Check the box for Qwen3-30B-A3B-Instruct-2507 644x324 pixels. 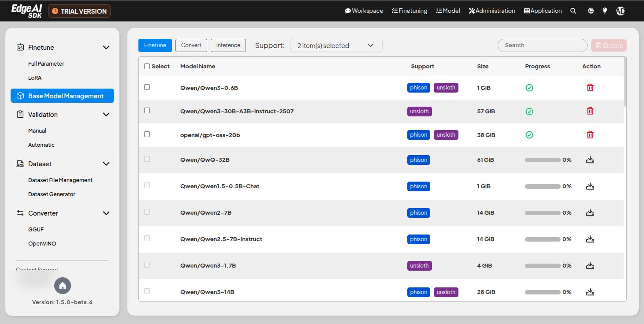pyautogui.click(x=147, y=110)
